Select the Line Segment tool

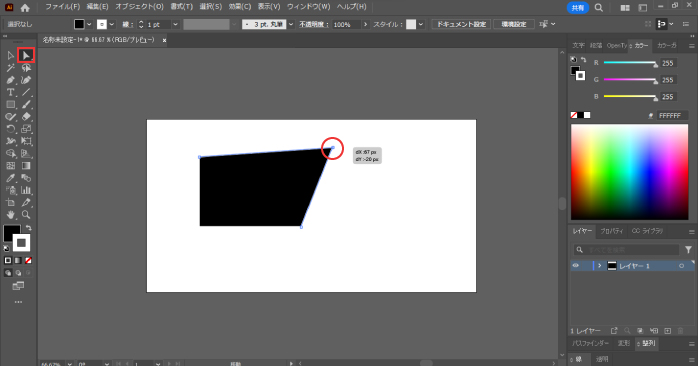click(x=26, y=93)
